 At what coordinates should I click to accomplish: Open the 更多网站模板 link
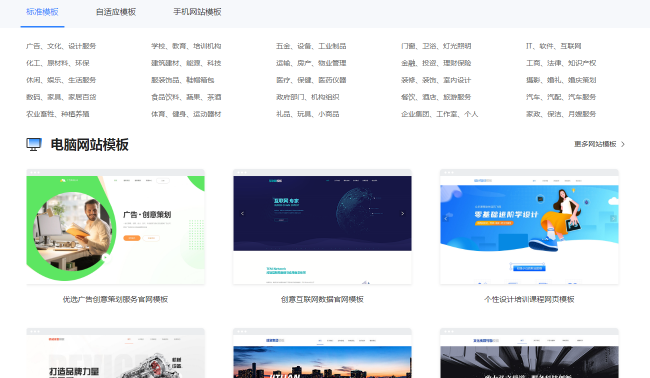595,144
